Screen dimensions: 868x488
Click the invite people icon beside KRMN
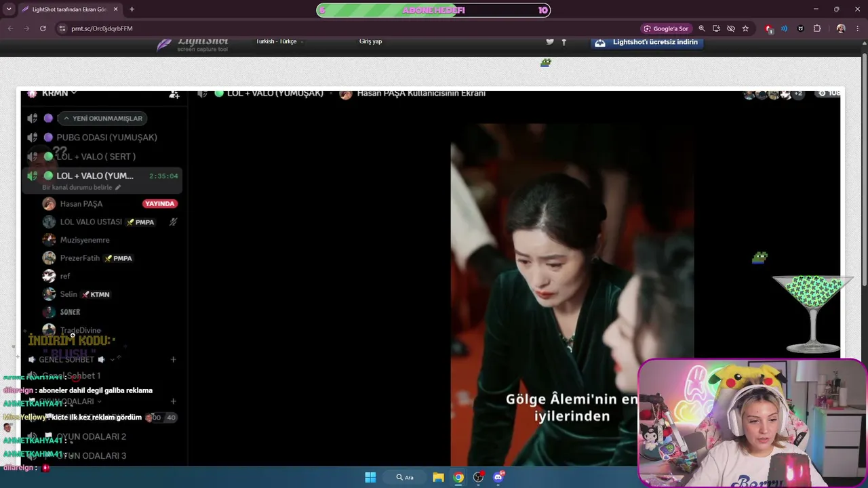(x=174, y=94)
